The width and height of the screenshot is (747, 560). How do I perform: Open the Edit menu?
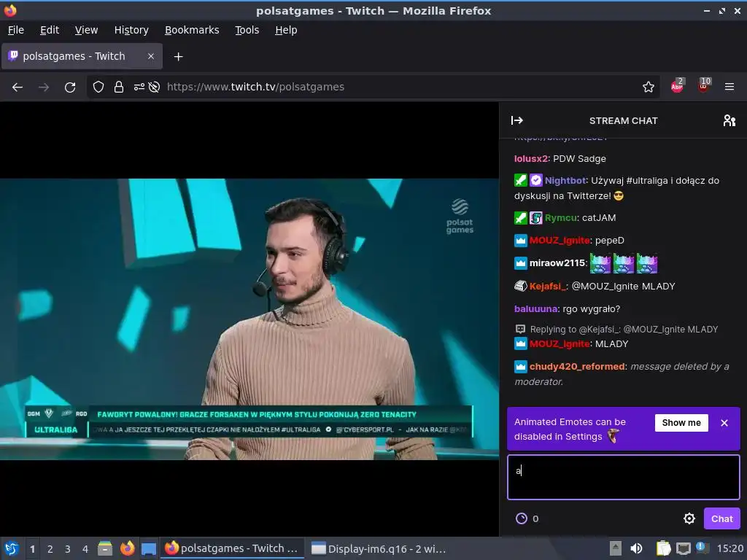point(50,30)
